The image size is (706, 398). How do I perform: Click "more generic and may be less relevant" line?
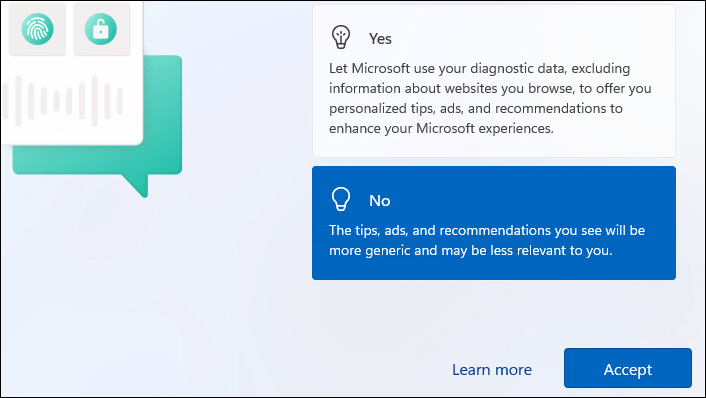[471, 250]
